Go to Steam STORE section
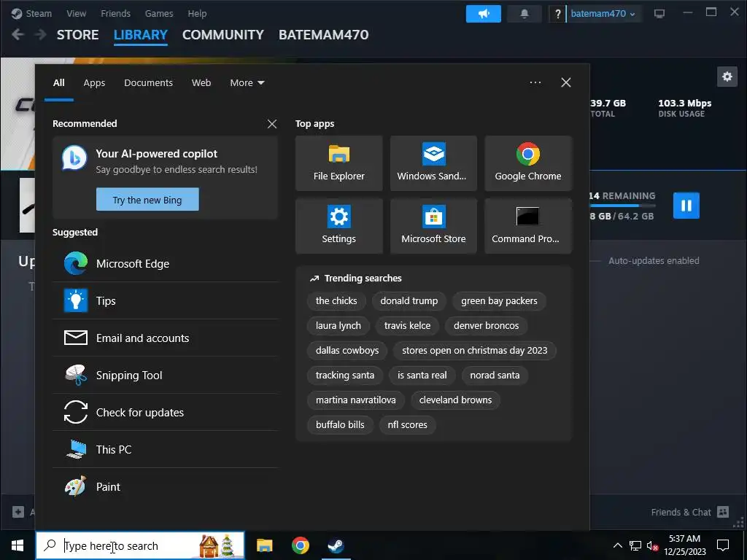747x560 pixels. tap(77, 35)
